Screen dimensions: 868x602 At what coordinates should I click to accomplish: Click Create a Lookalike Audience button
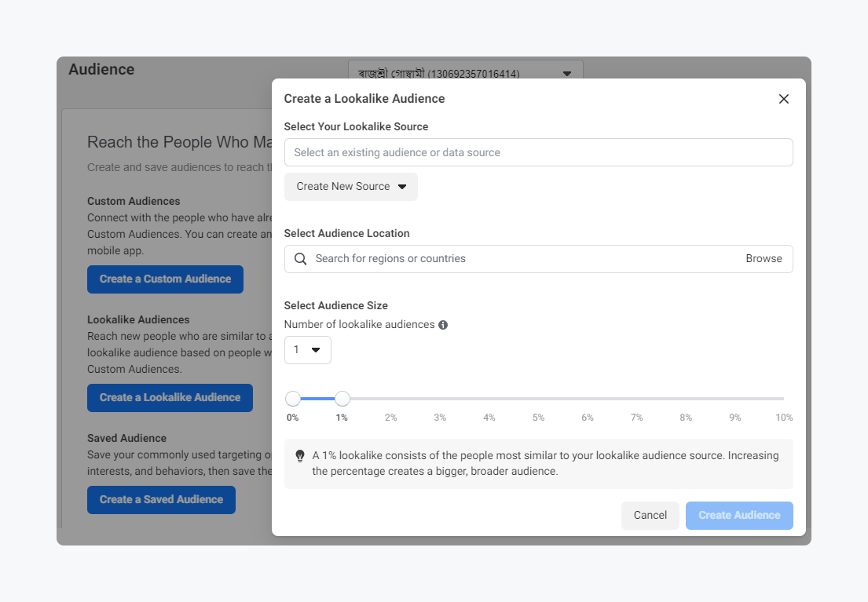170,398
